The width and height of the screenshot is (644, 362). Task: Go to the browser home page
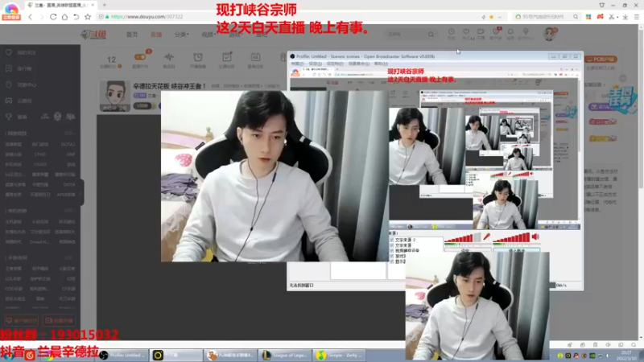click(64, 17)
